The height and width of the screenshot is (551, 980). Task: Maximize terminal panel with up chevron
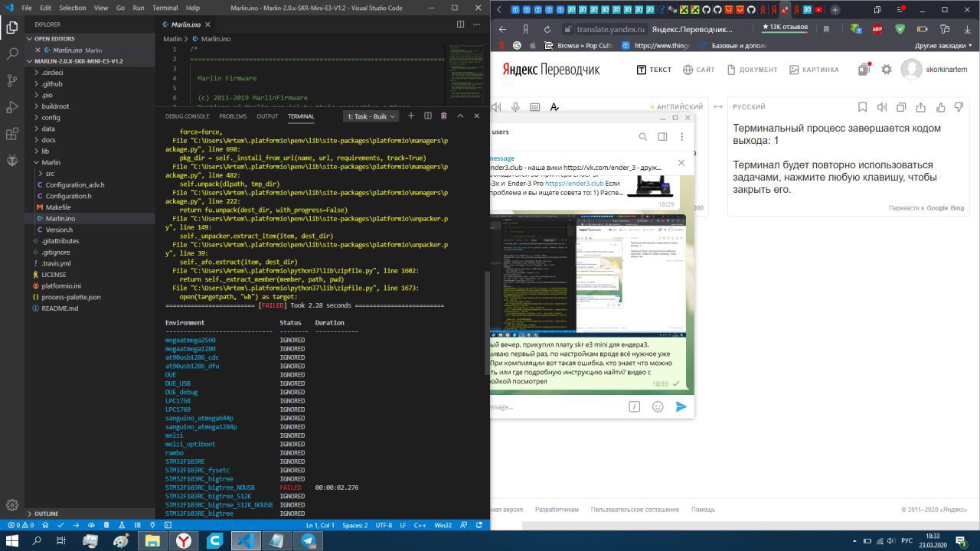(x=460, y=116)
